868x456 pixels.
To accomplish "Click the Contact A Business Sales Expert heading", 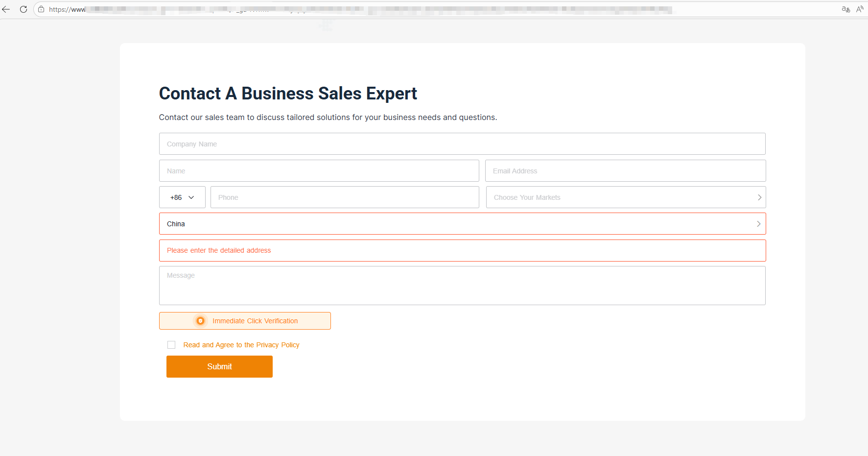I will (x=288, y=94).
